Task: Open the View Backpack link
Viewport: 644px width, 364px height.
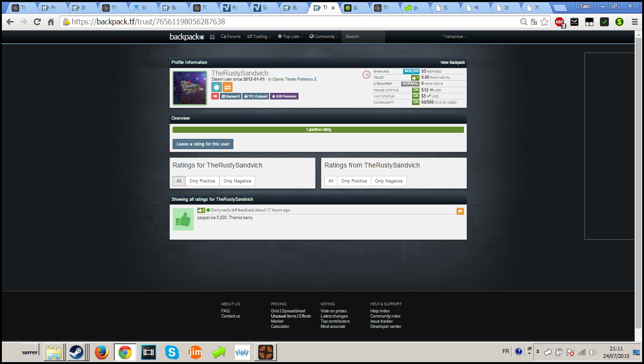Action: click(x=452, y=62)
